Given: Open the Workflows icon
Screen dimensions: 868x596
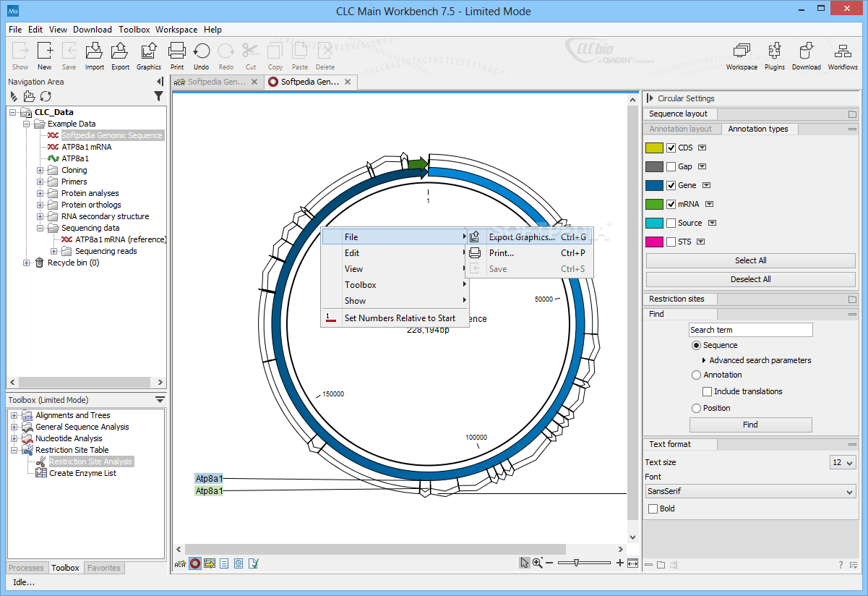Looking at the screenshot, I should (843, 55).
